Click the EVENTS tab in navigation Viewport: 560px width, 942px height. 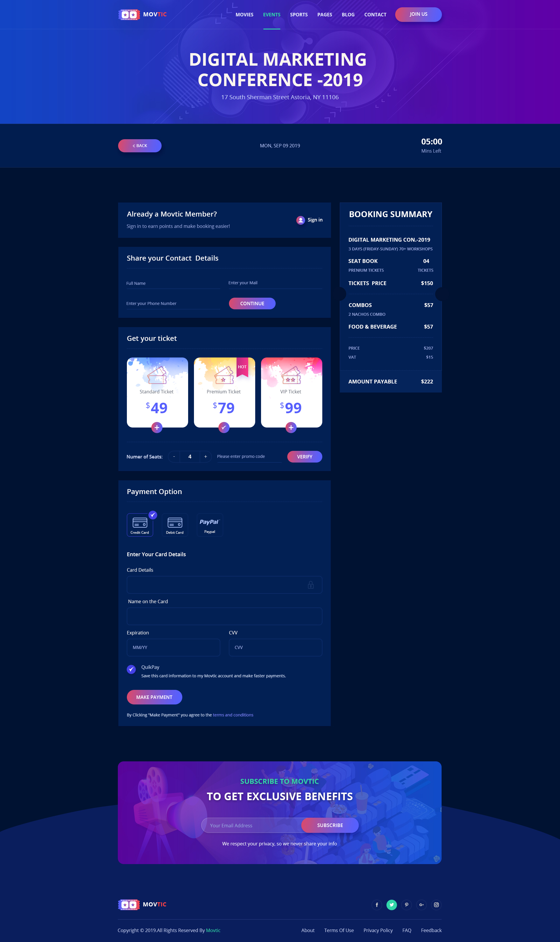tap(271, 14)
